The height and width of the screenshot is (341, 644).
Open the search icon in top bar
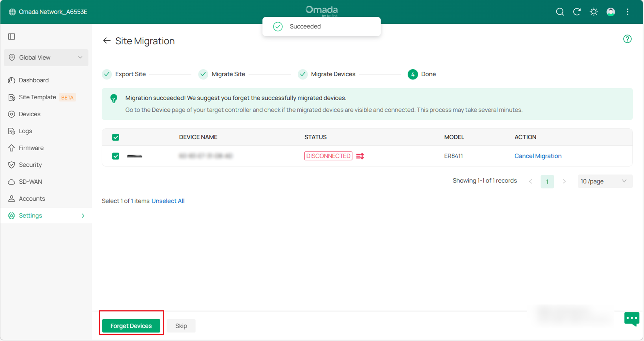[560, 12]
